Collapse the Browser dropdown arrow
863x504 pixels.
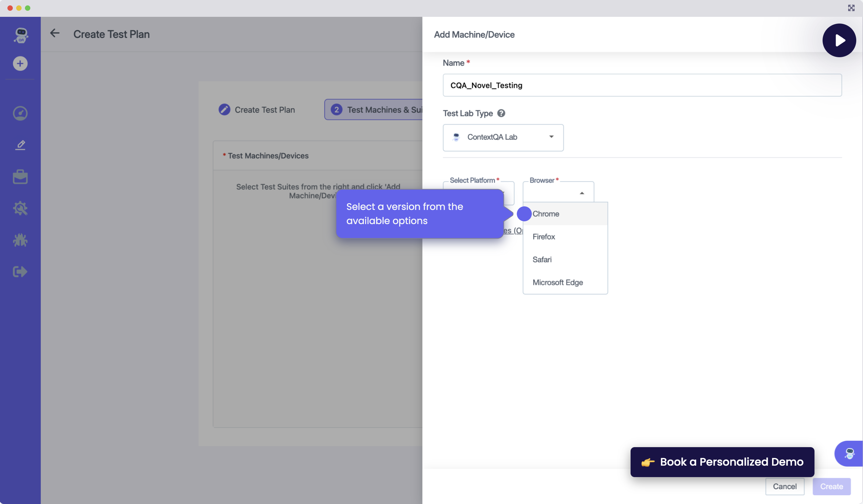581,193
